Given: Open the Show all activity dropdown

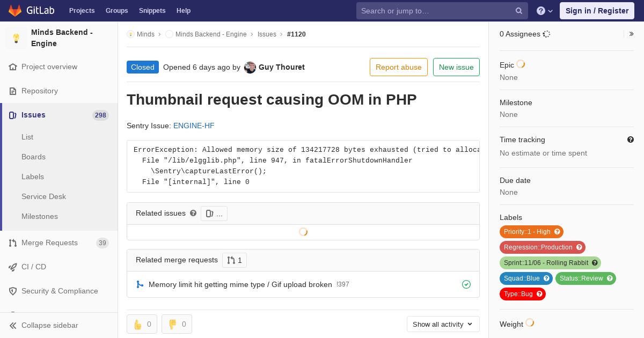Looking at the screenshot, I should click(443, 324).
